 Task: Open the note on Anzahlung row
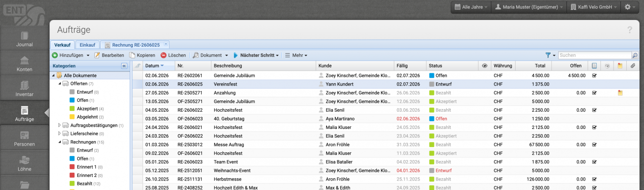(x=620, y=93)
